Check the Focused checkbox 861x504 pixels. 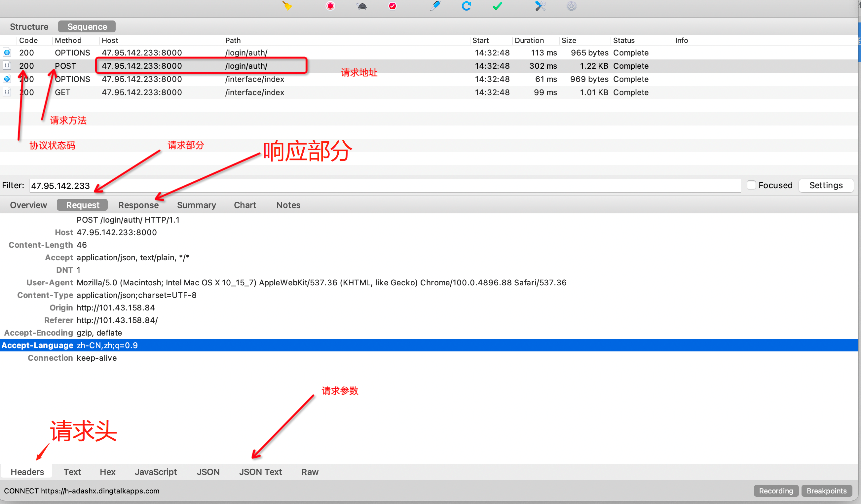click(751, 185)
